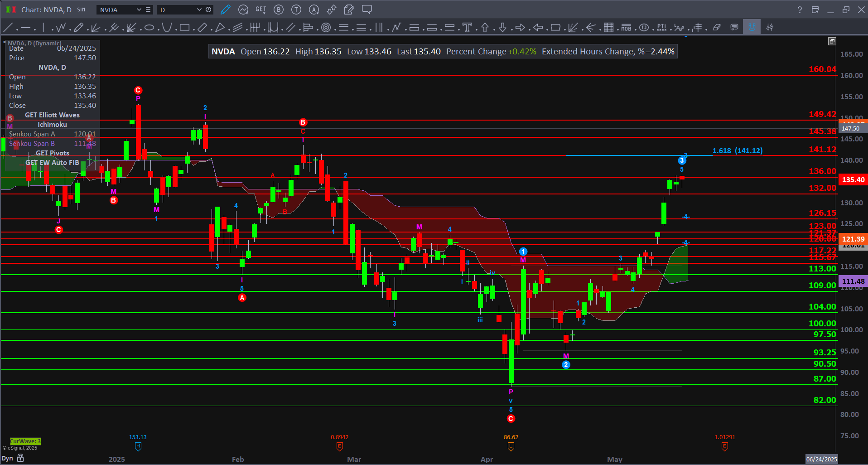This screenshot has width=868, height=465.
Task: Select the parabola curve tool
Action: coord(167,28)
